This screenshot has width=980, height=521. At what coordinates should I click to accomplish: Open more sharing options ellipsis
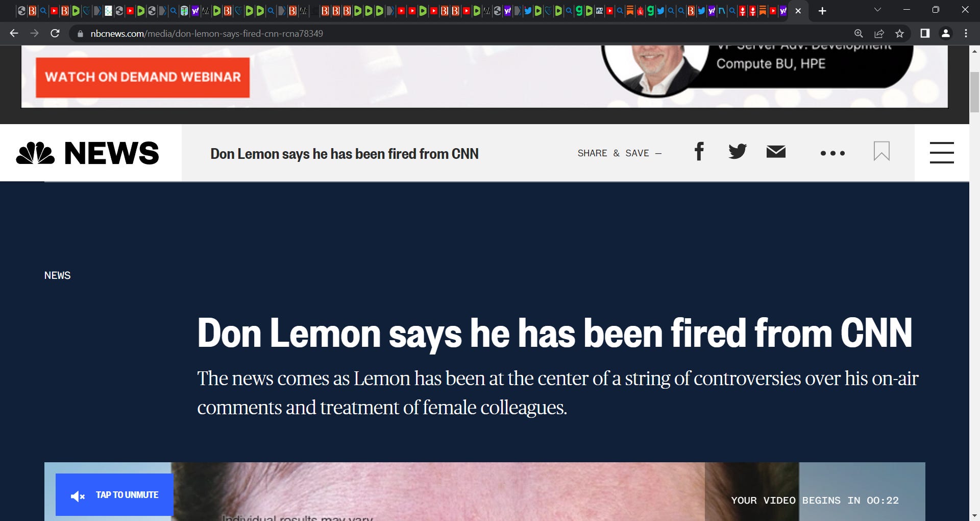(832, 153)
